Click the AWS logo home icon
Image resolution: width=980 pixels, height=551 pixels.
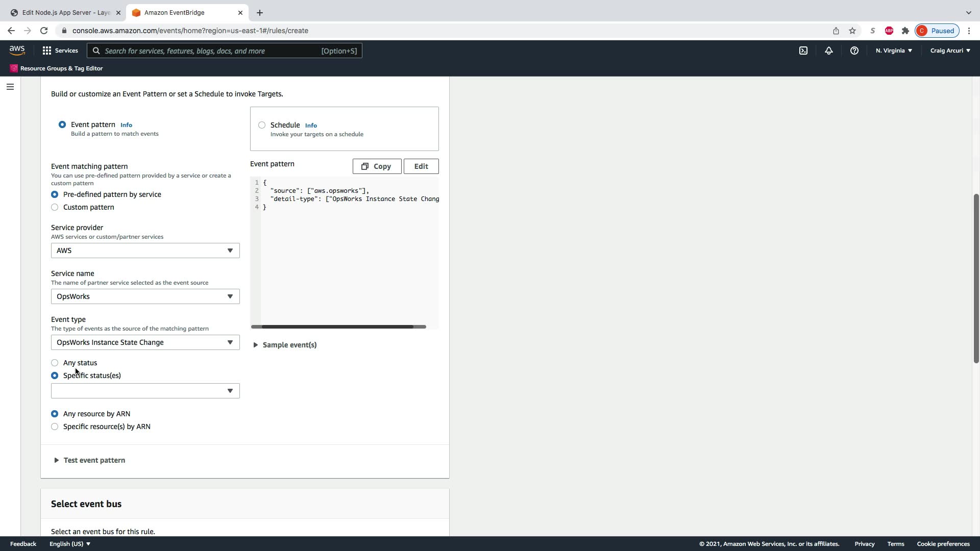pyautogui.click(x=17, y=50)
